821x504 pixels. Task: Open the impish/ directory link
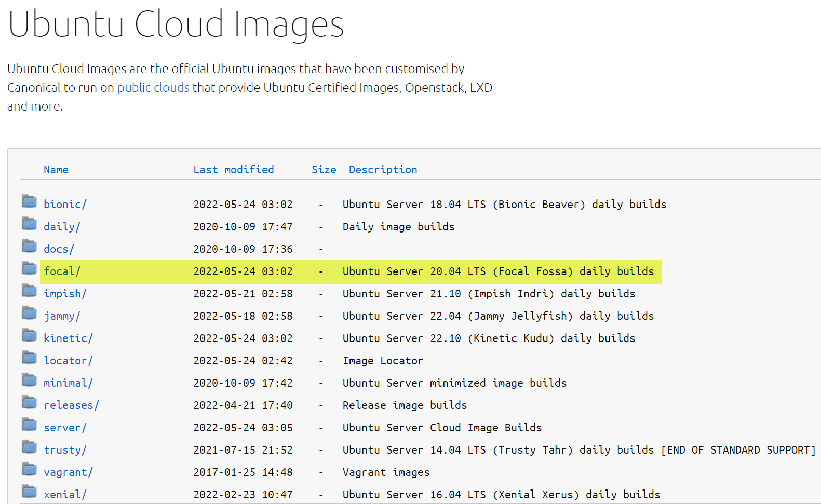[65, 294]
